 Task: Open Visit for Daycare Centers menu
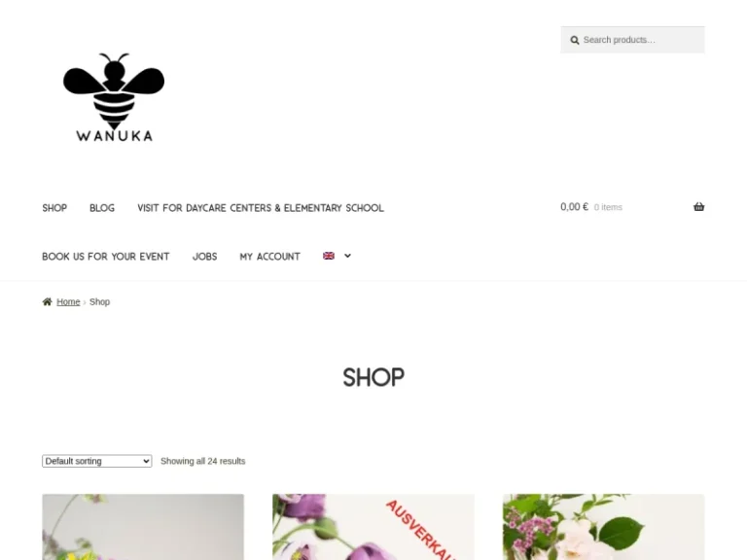261,208
